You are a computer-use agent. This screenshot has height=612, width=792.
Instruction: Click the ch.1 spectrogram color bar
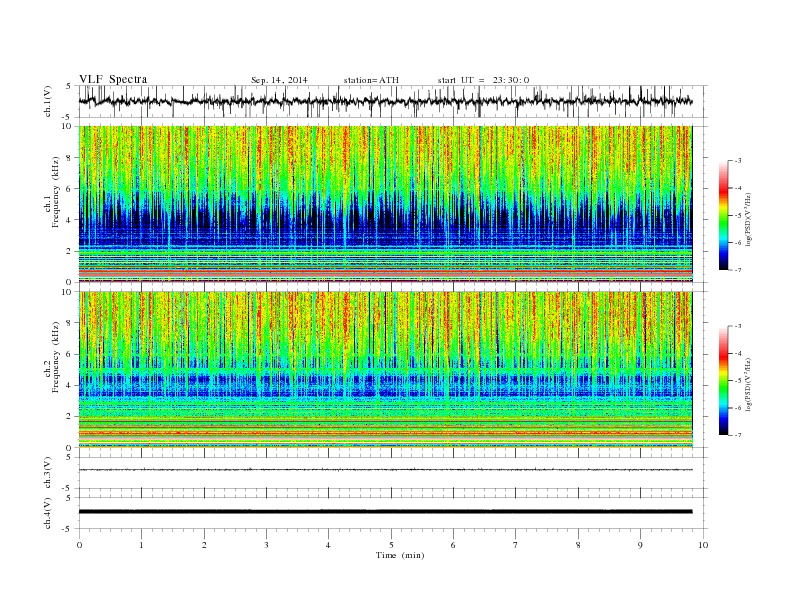pos(724,216)
